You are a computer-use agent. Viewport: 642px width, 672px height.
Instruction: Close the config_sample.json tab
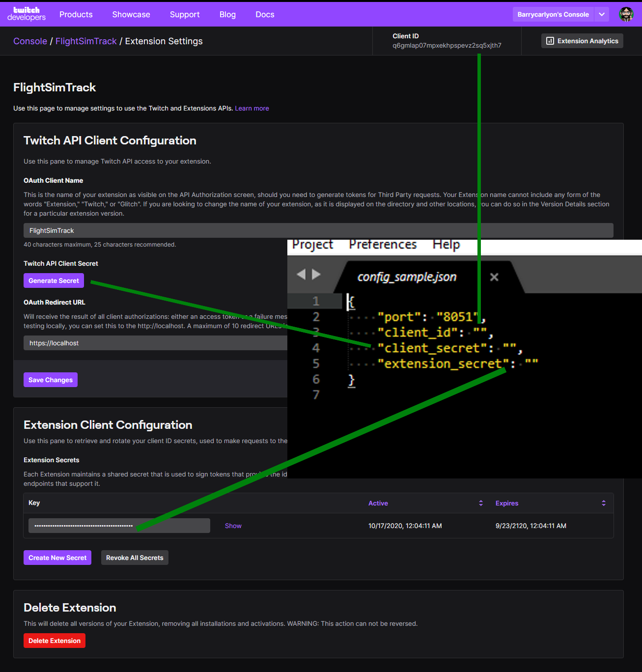click(x=494, y=277)
